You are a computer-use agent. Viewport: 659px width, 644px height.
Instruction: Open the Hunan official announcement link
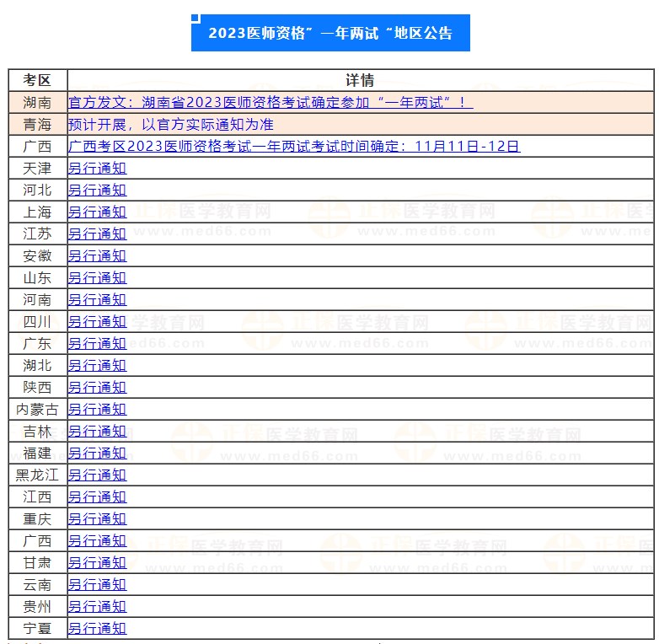click(x=270, y=103)
